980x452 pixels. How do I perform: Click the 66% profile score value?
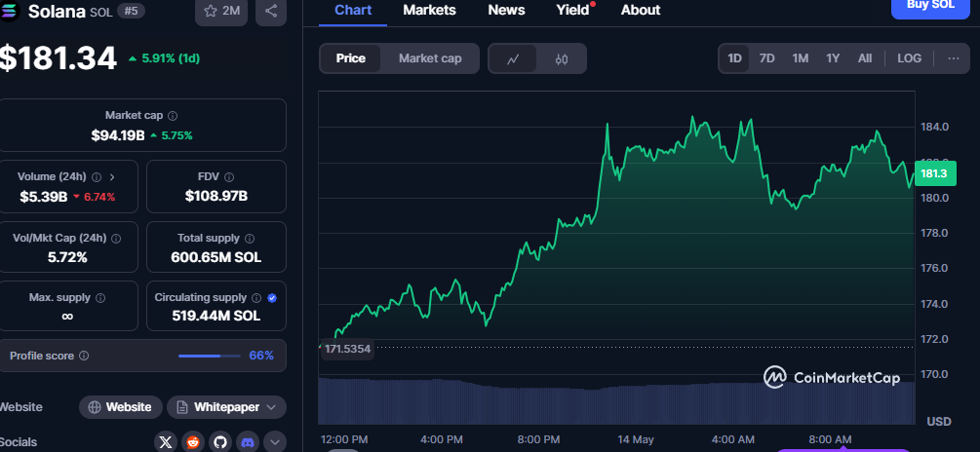click(x=261, y=356)
